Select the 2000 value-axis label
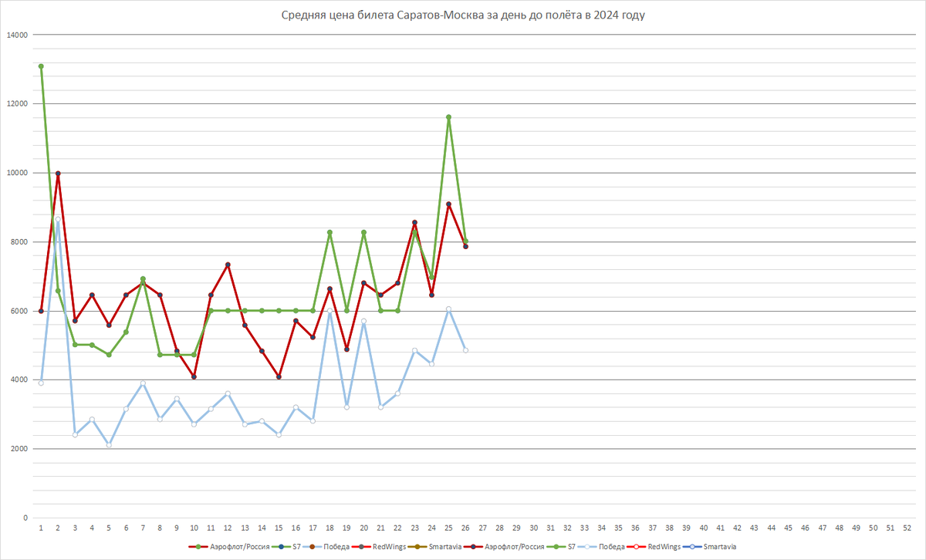The image size is (926, 560). pyautogui.click(x=19, y=449)
